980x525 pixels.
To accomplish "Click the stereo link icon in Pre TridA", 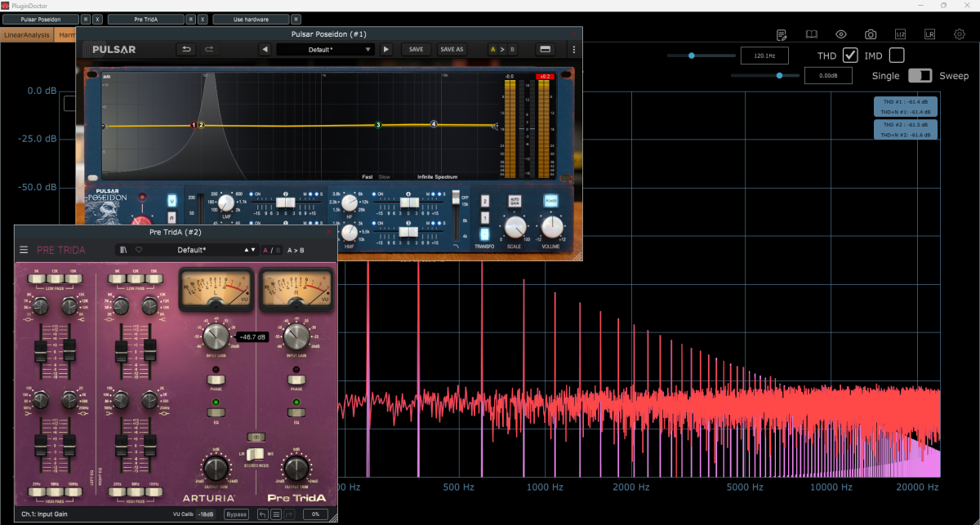I will point(256,437).
